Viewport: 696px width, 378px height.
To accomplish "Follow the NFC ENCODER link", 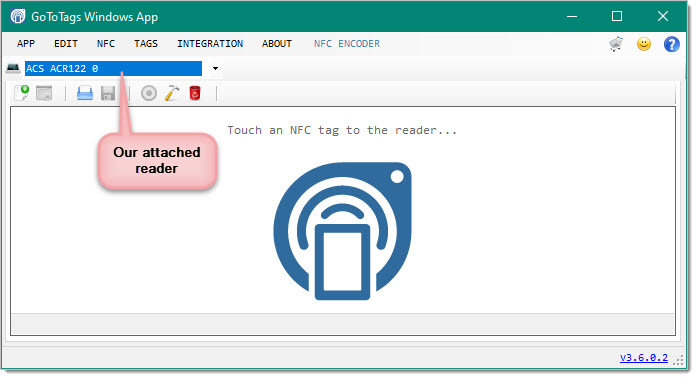I will coord(347,43).
